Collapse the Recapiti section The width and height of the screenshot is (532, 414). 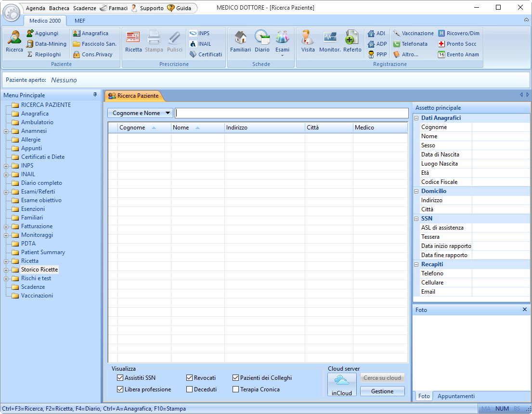(x=416, y=264)
